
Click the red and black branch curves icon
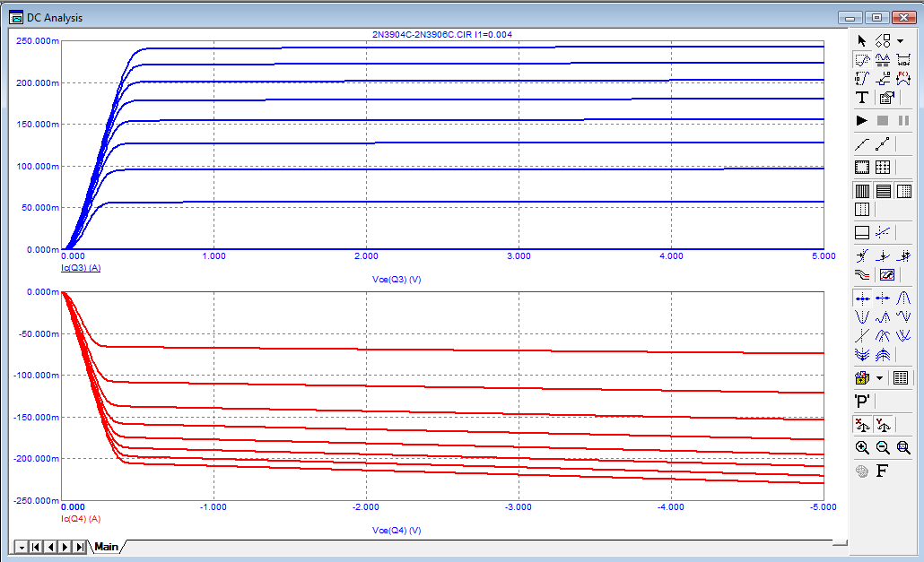click(862, 275)
